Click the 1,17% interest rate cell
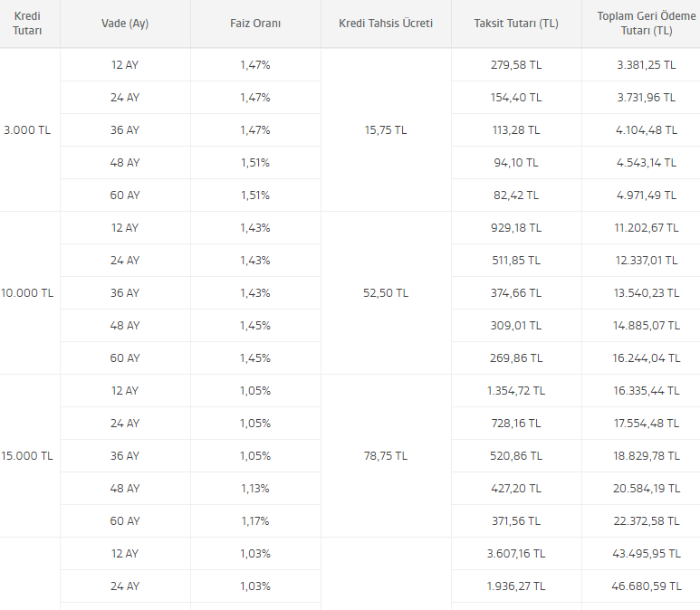 click(x=255, y=521)
